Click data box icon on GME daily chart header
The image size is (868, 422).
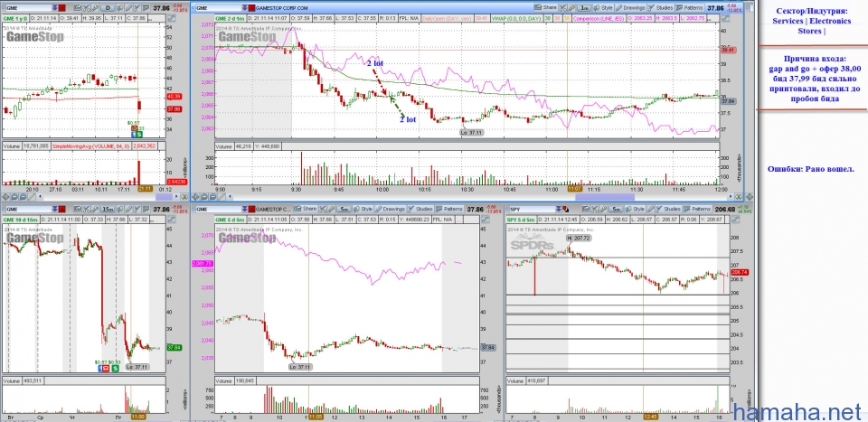[x=172, y=18]
